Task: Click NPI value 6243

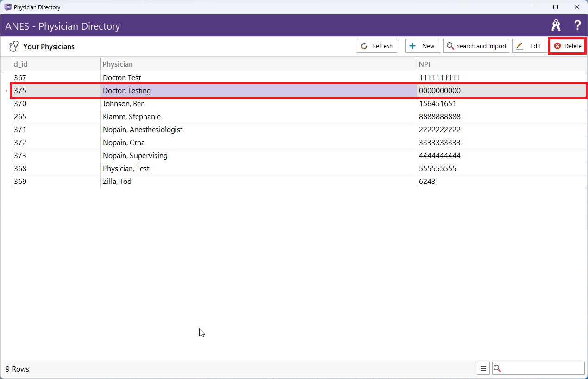Action: point(427,182)
